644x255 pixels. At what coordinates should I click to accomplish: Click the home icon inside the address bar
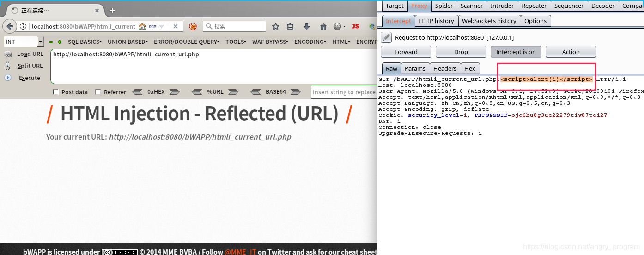(142, 26)
